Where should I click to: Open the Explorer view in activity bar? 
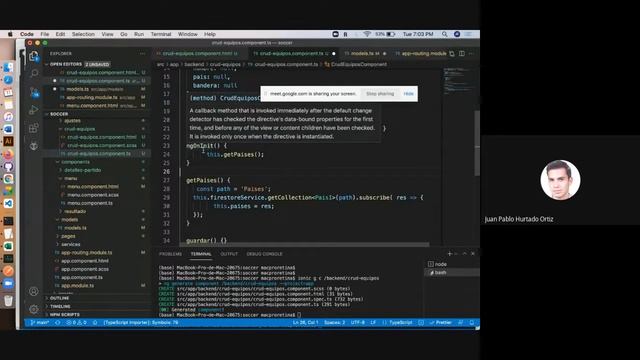click(x=34, y=56)
